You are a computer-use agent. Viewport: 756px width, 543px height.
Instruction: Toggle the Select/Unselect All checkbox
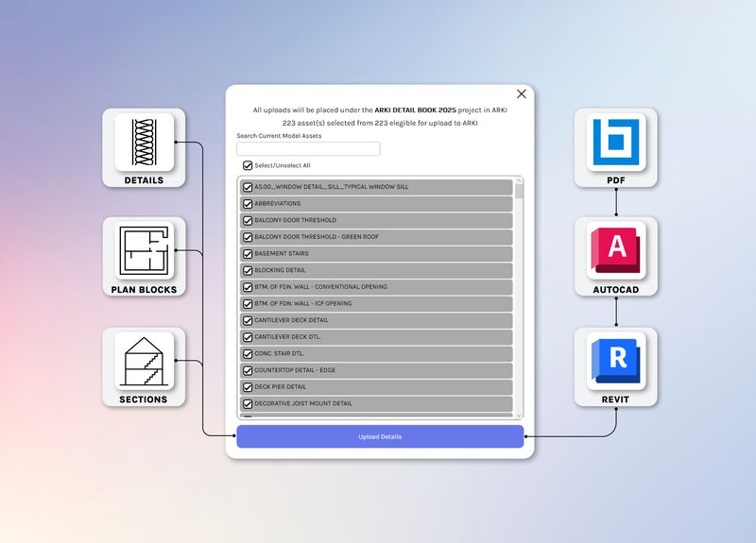[248, 165]
